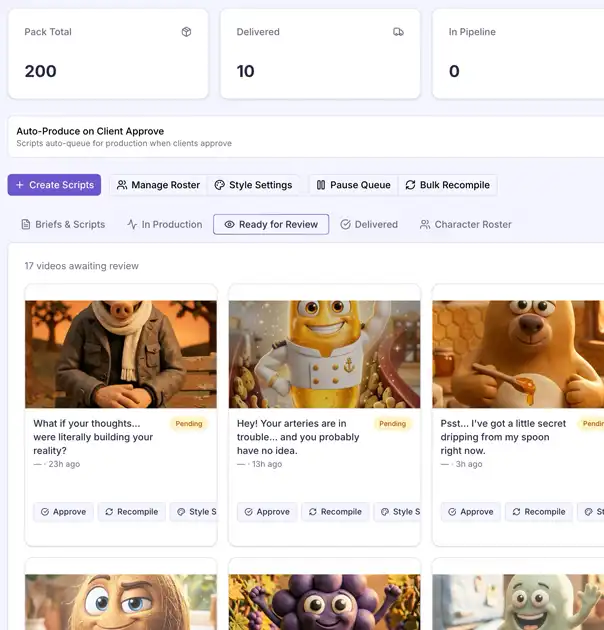604x630 pixels.
Task: Open Style for 'Your arteries' video
Action: click(x=397, y=512)
